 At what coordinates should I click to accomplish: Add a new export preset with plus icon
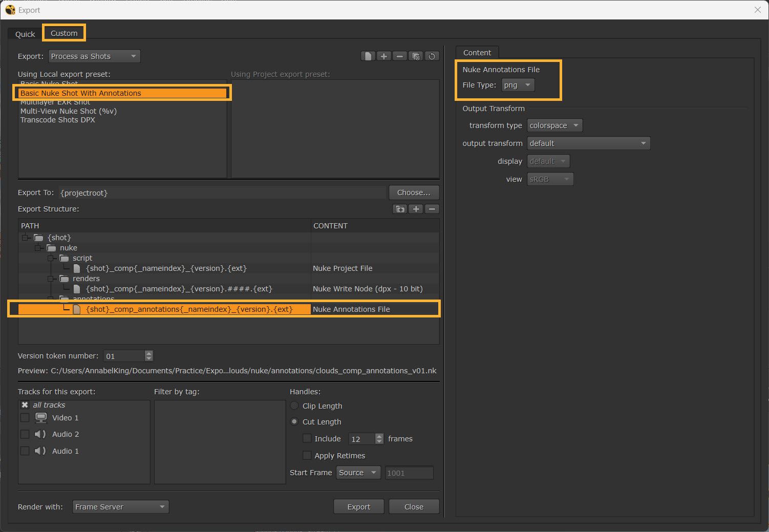tap(384, 56)
